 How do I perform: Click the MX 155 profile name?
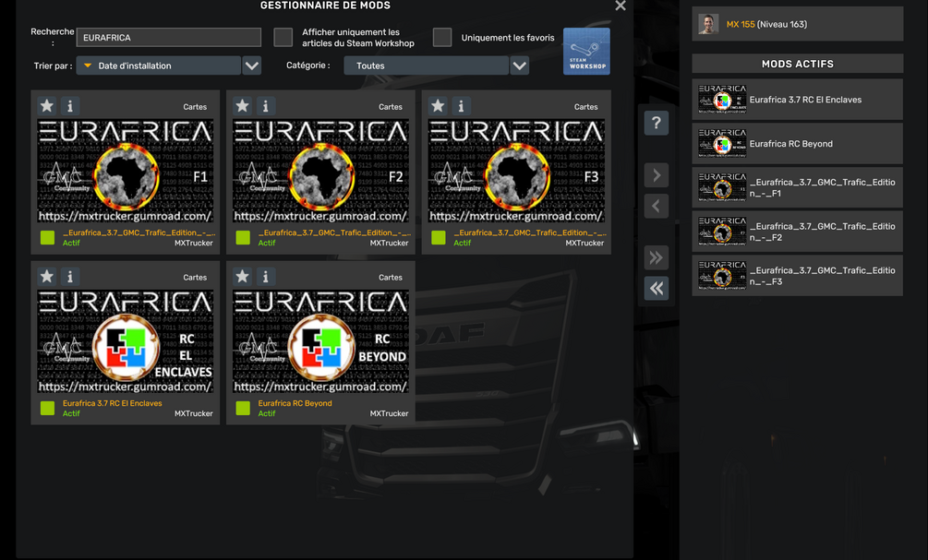tap(741, 24)
